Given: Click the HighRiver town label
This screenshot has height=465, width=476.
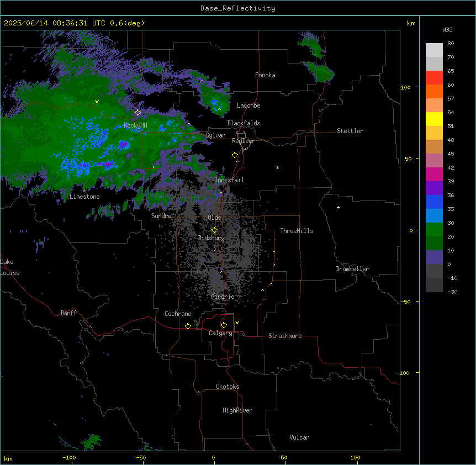Looking at the screenshot, I should [x=237, y=410].
